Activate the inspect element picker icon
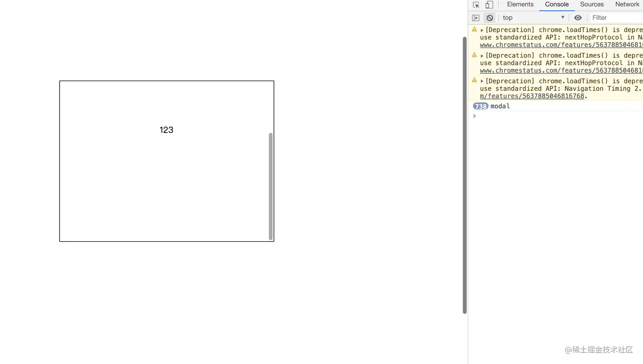The image size is (643, 364). click(x=476, y=5)
